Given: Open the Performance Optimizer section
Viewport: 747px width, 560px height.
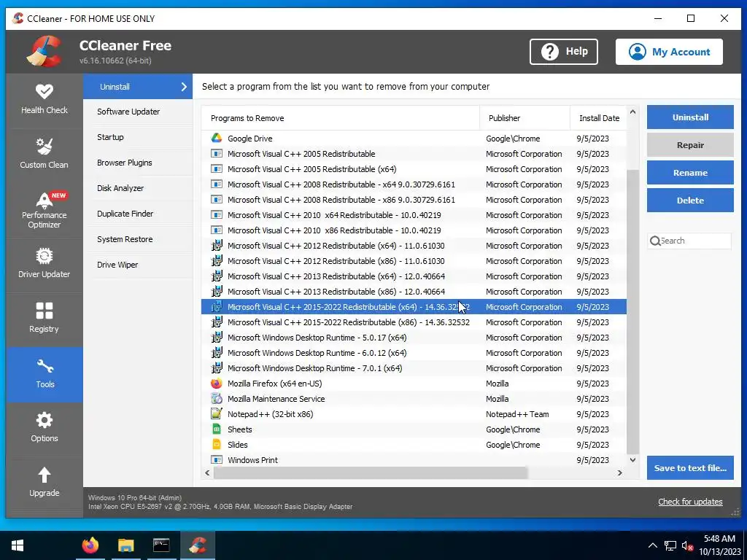Looking at the screenshot, I should click(x=44, y=210).
